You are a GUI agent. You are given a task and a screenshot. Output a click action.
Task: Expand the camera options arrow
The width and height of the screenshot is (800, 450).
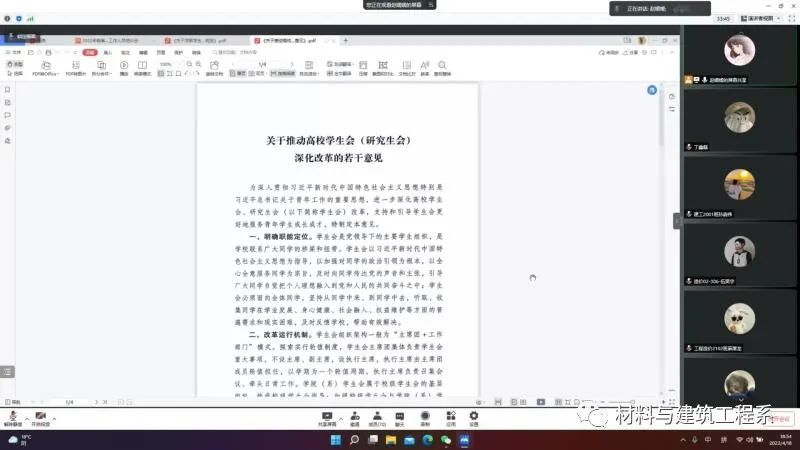[54, 419]
